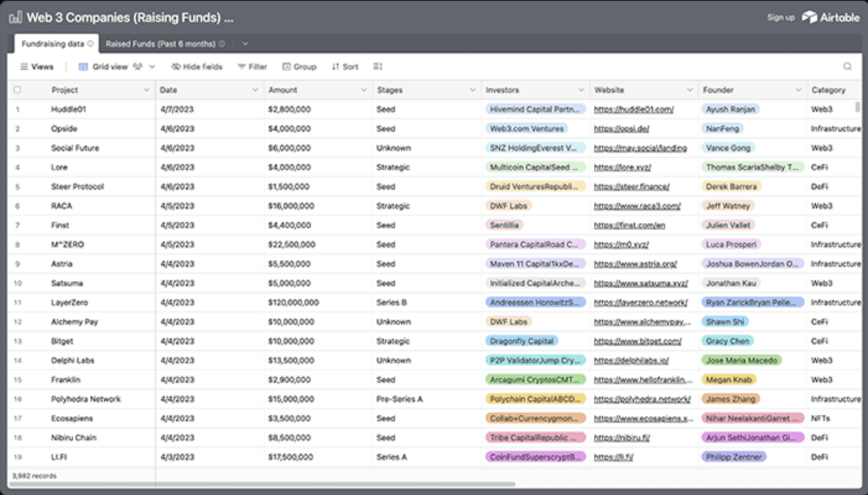868x495 pixels.
Task: Open the Founder column dropdown arrow
Action: point(799,90)
